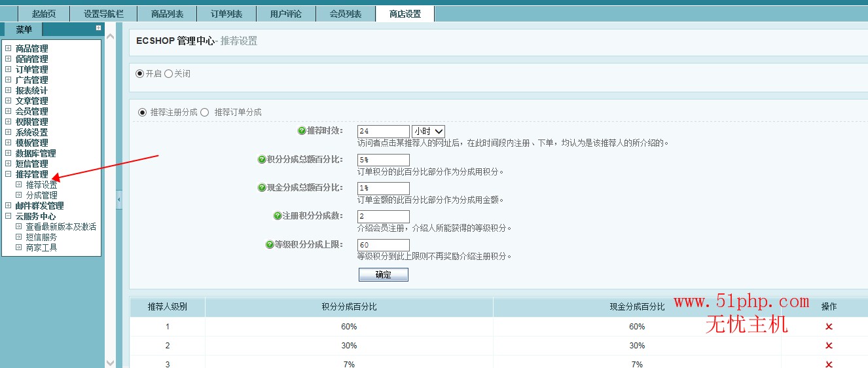The height and width of the screenshot is (368, 868).
Task: Delete the level 2 referrer row
Action: (829, 346)
